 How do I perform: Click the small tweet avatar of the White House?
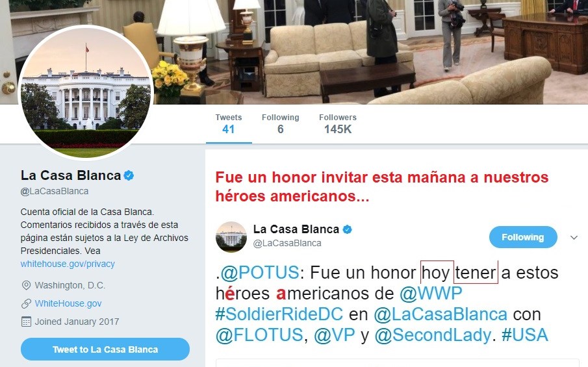(231, 236)
